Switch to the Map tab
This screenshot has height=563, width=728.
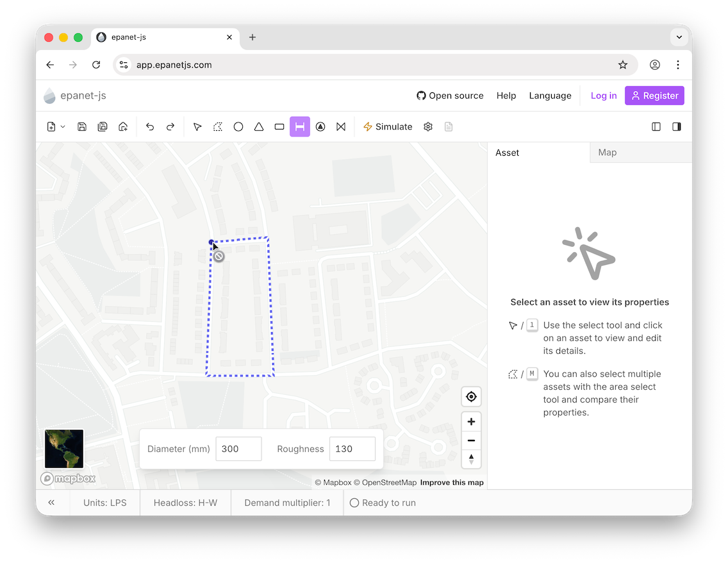(608, 152)
